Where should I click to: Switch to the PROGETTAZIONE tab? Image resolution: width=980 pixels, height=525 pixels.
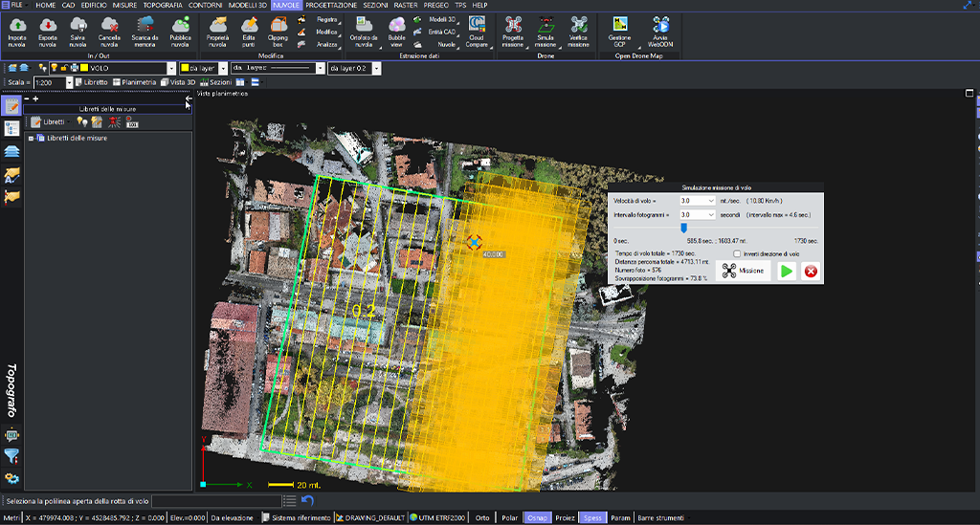pyautogui.click(x=331, y=5)
